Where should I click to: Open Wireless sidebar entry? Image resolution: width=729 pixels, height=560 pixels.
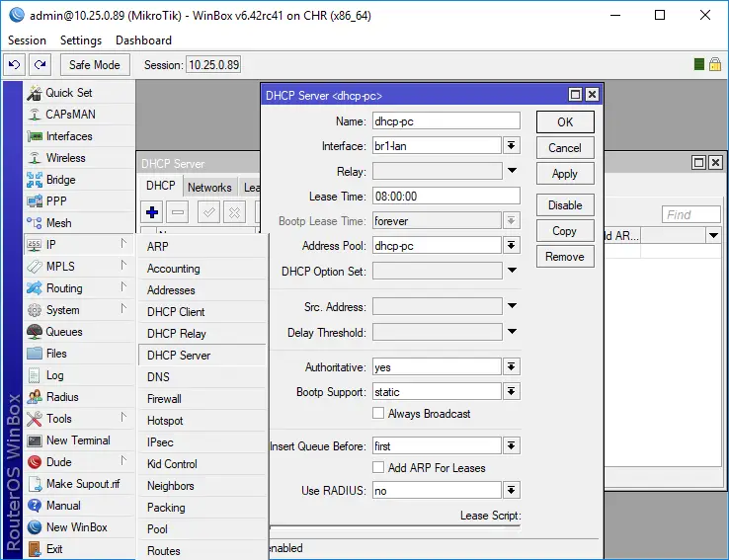click(79, 158)
